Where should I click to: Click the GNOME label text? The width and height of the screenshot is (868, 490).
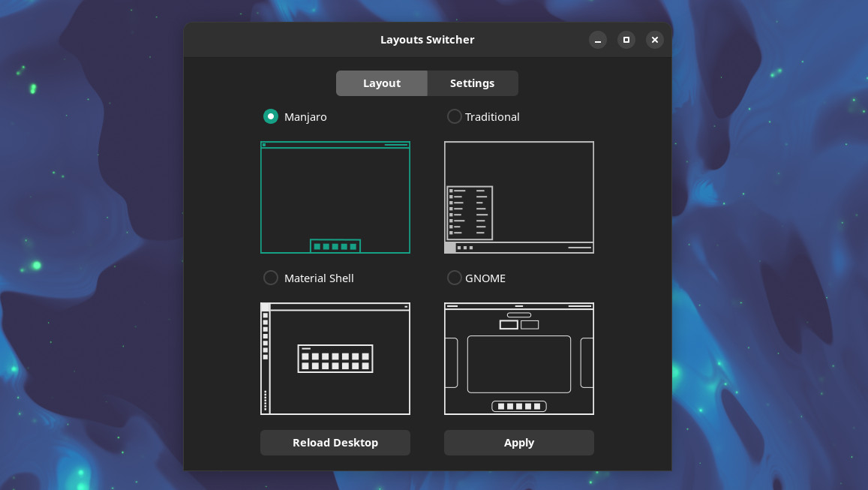tap(485, 278)
